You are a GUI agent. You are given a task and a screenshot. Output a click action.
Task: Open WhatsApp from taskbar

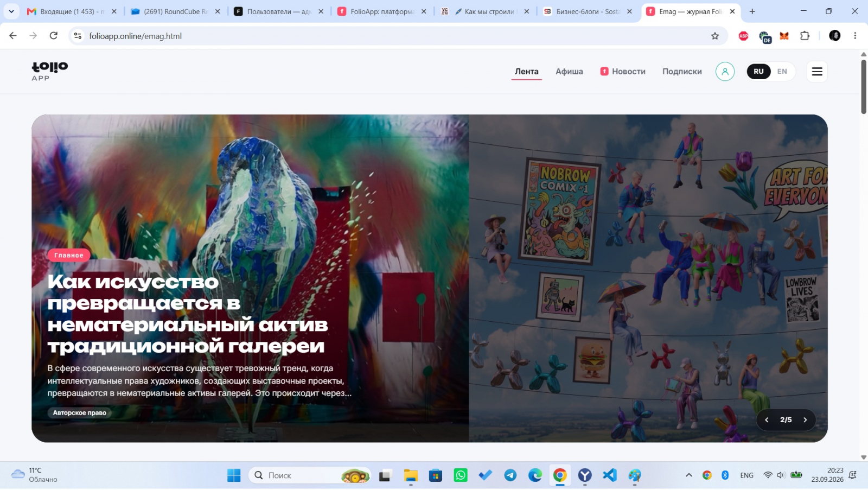click(461, 476)
